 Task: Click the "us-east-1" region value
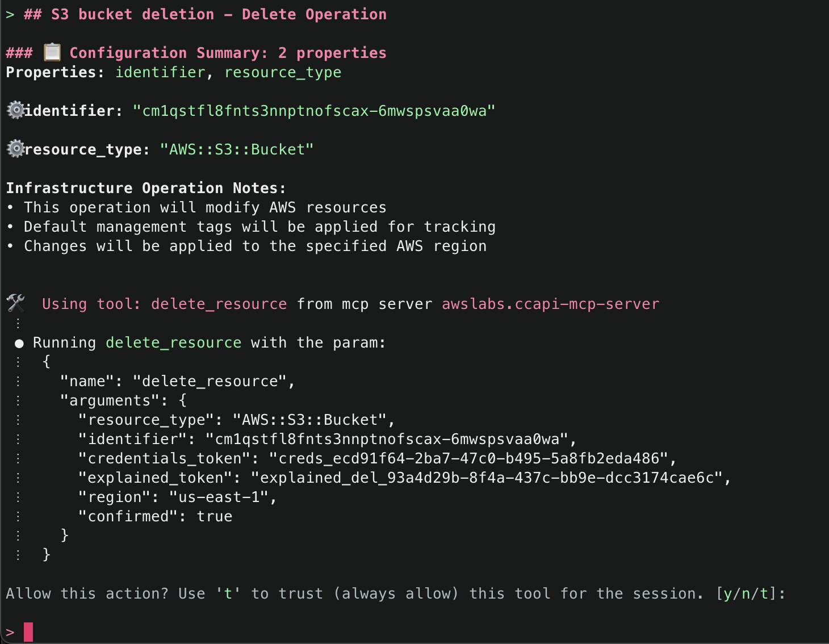[219, 497]
